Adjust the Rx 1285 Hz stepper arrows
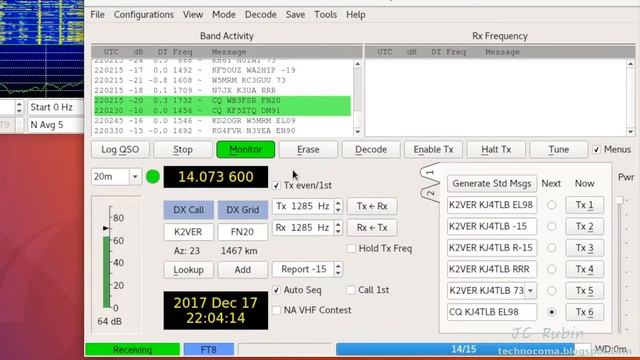This screenshot has width=640, height=360. pyautogui.click(x=338, y=227)
